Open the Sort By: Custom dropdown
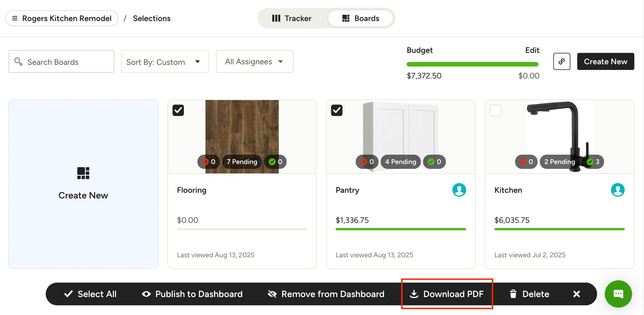This screenshot has width=644, height=315. tap(165, 62)
